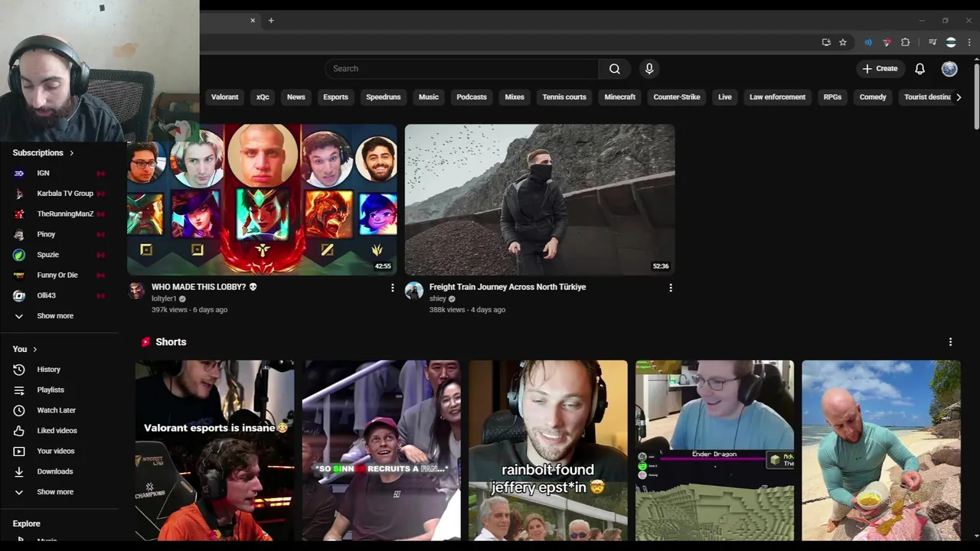Click the Watch Later clock icon
This screenshot has height=551, width=980.
(19, 410)
